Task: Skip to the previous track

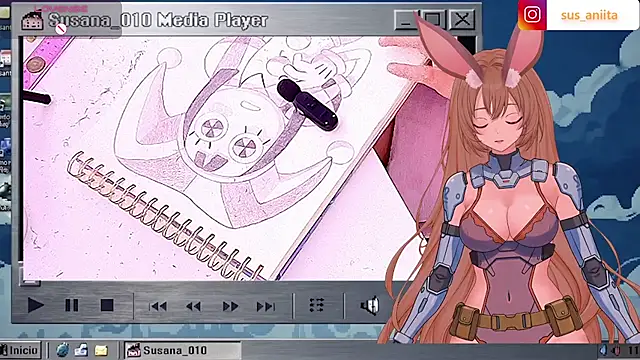Action: (158, 306)
